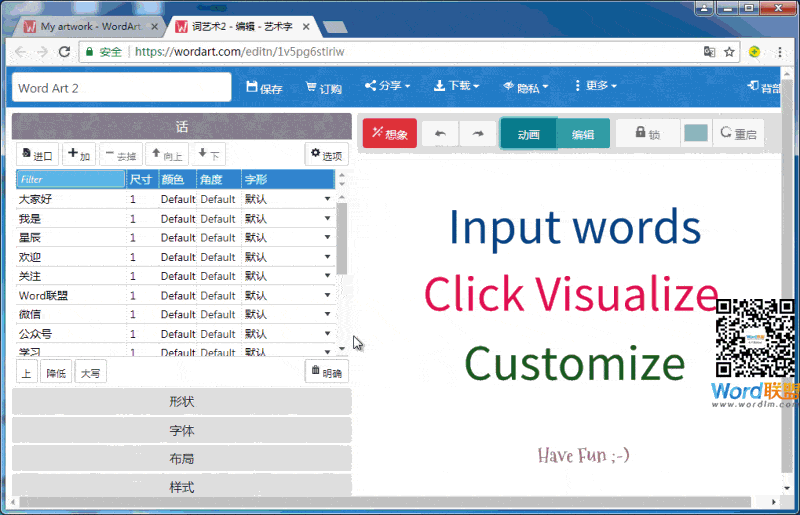Screen dimensions: 800x515
Task: Click the 明确 trash clear button
Action: 326,372
